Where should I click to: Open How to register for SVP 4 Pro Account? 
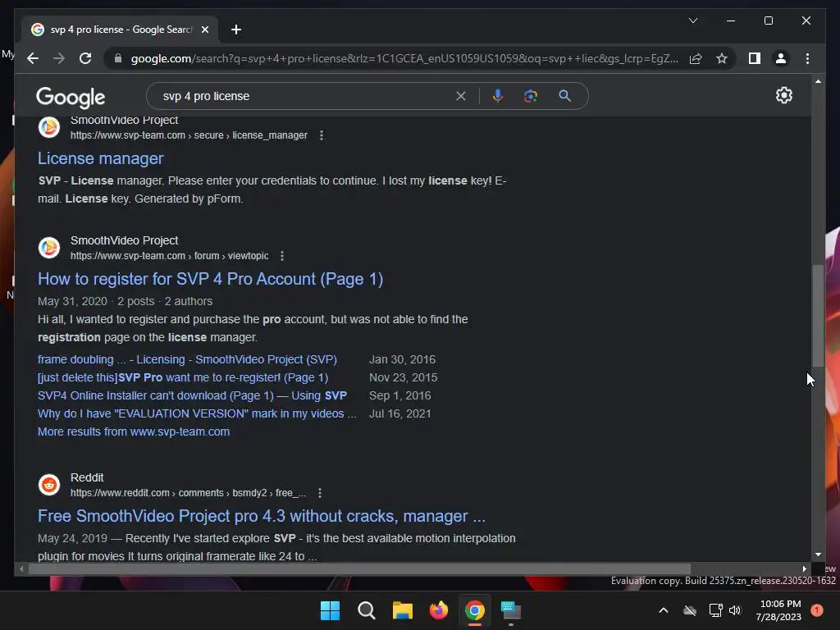[211, 279]
